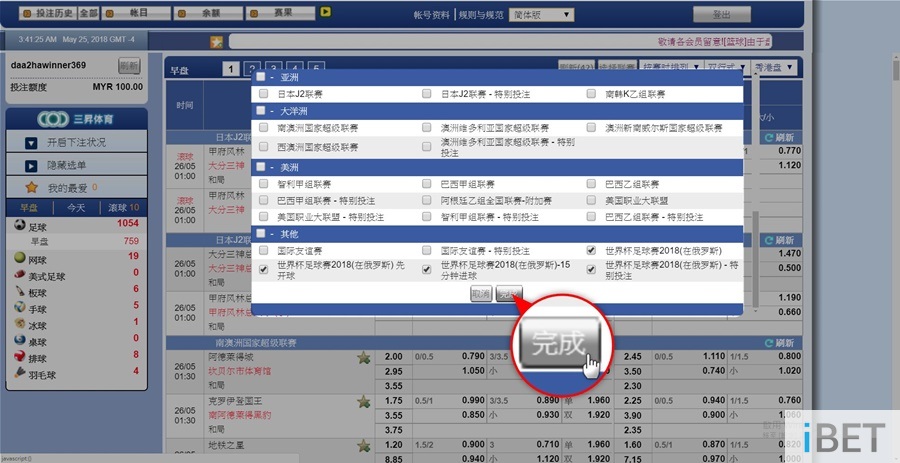Click the 足球 soccer ball icon
Screen dimensions: 900x463
point(20,225)
